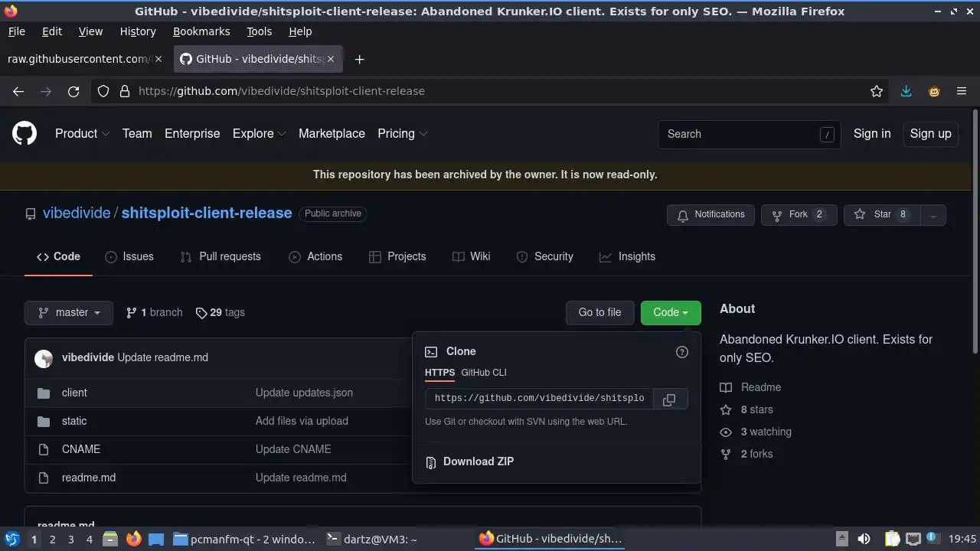Screen dimensions: 980x551
Task: Open the file manager taskbar launcher
Action: [x=109, y=540]
